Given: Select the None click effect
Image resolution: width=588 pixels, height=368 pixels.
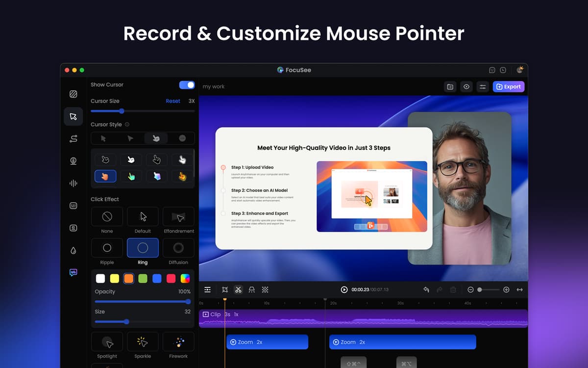Looking at the screenshot, I should pyautogui.click(x=107, y=217).
